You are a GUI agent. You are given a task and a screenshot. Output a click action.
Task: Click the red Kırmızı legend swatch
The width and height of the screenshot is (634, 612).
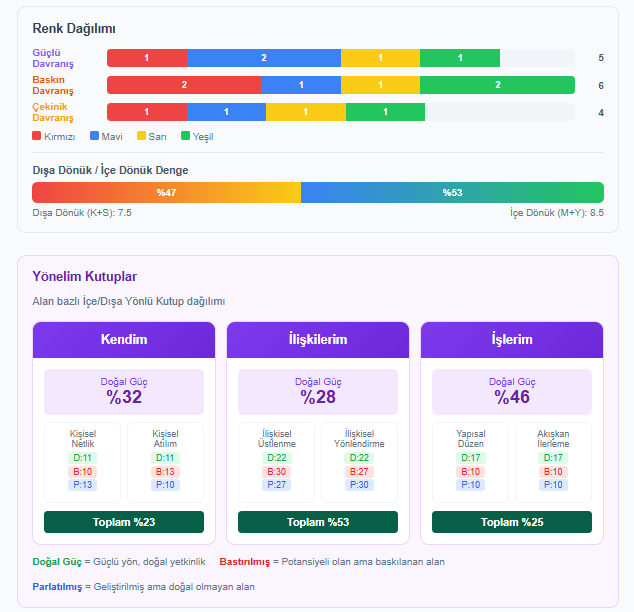click(x=37, y=136)
